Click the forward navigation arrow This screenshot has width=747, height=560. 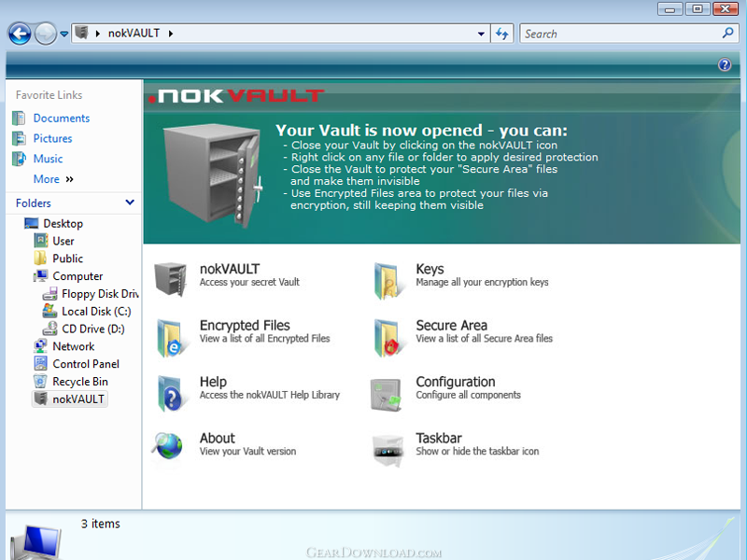coord(46,34)
